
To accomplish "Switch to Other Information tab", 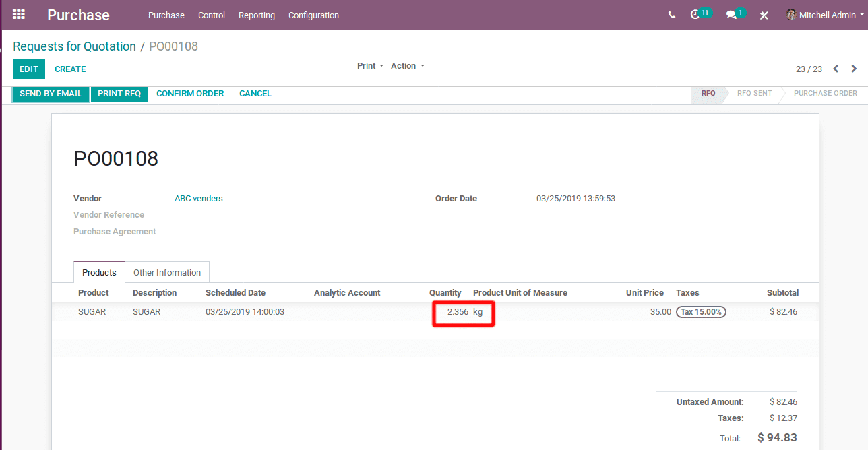I will [x=166, y=272].
